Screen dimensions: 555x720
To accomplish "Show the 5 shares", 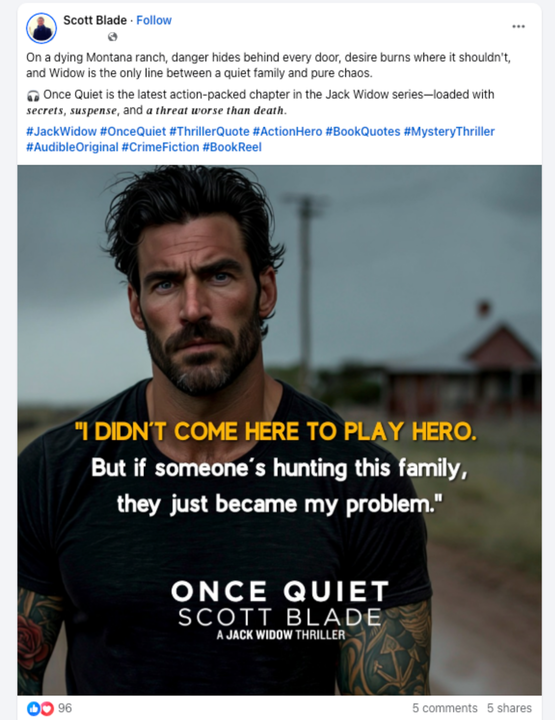I will pos(509,708).
